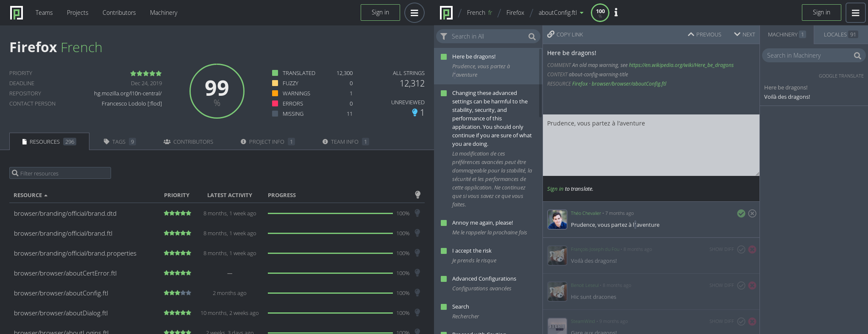Show project info icon beside progress circle
This screenshot has width=868, height=334.
point(616,13)
